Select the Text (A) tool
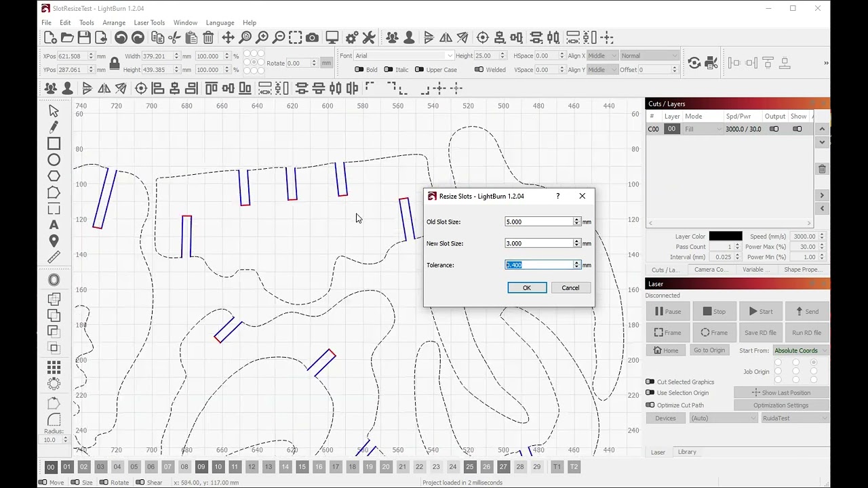This screenshot has height=488, width=868. tap(54, 225)
